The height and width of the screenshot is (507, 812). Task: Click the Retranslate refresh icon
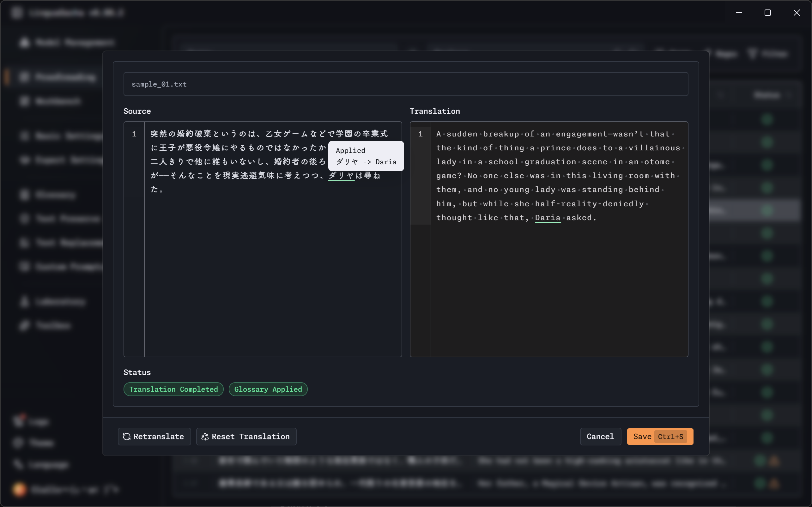coord(127,437)
